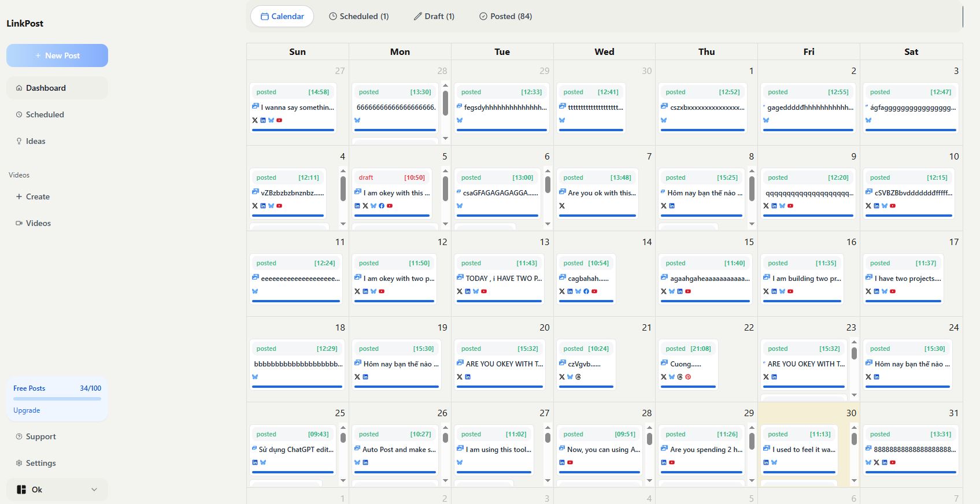Click the Free Posts usage progress bar

tap(57, 399)
